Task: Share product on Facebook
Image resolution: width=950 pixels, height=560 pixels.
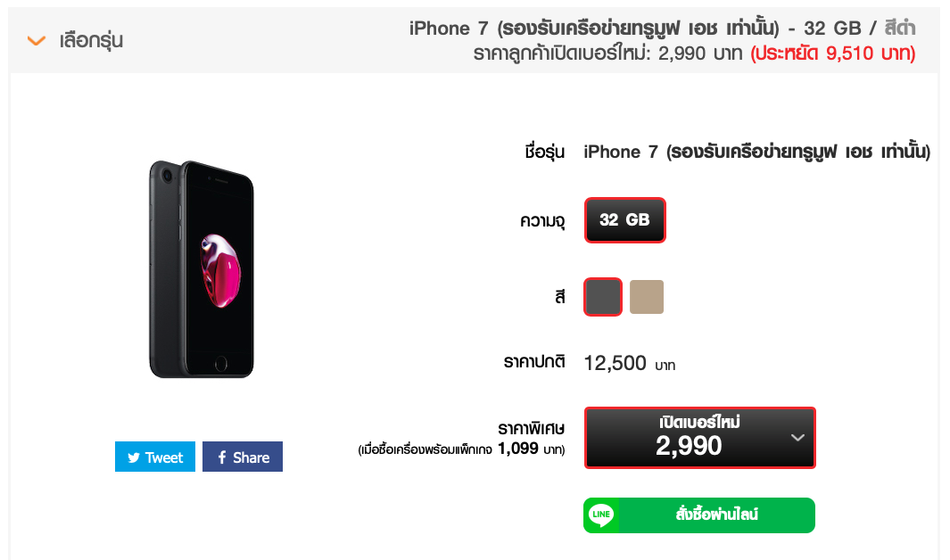Action: [x=243, y=457]
